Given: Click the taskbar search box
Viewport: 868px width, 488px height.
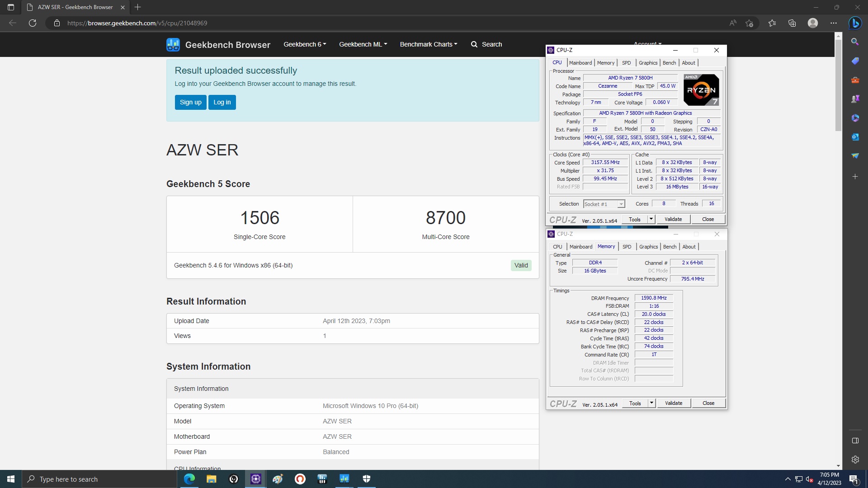Looking at the screenshot, I should (x=99, y=479).
